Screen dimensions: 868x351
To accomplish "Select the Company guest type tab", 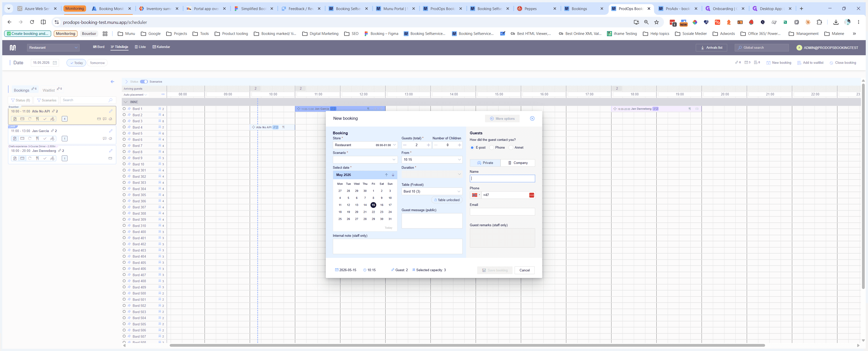I will point(518,163).
